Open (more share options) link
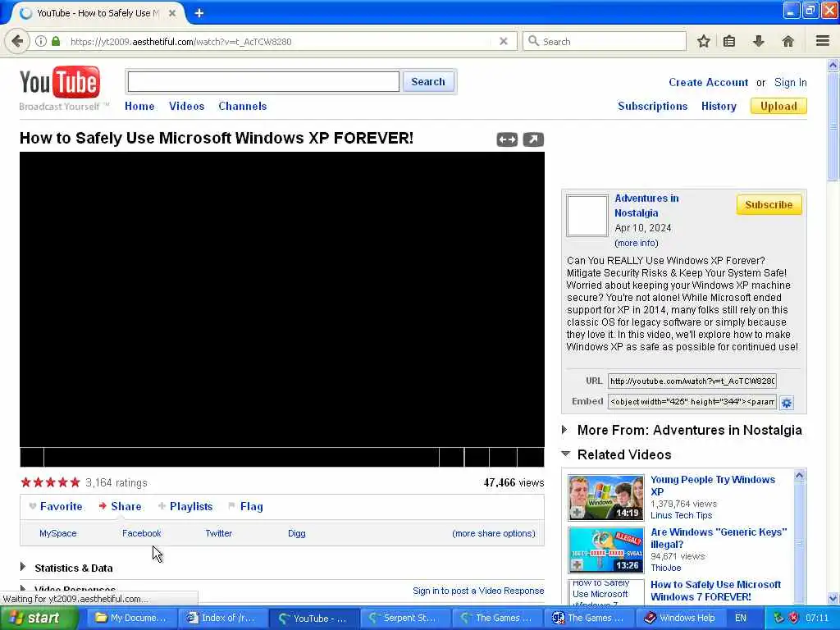 (x=493, y=533)
